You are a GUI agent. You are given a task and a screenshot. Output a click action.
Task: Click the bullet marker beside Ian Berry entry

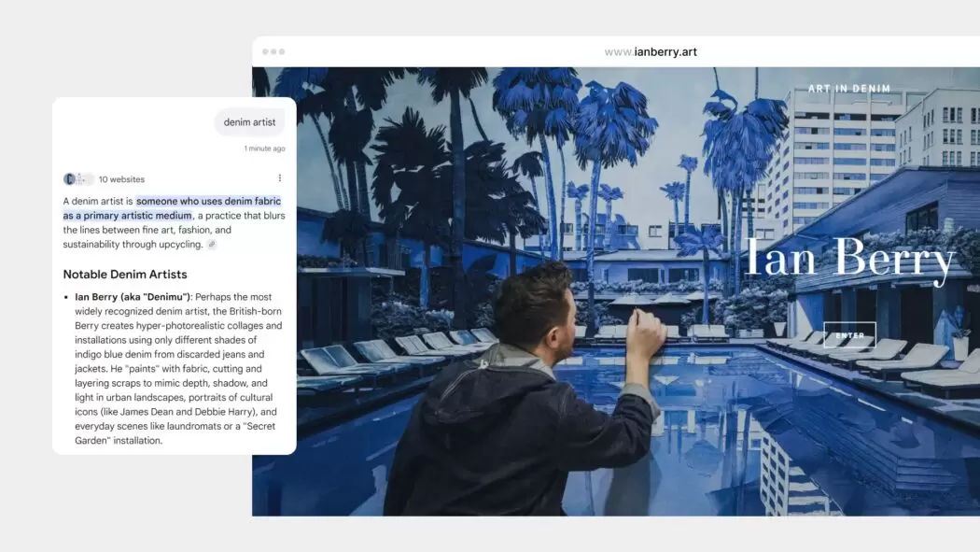pyautogui.click(x=67, y=297)
